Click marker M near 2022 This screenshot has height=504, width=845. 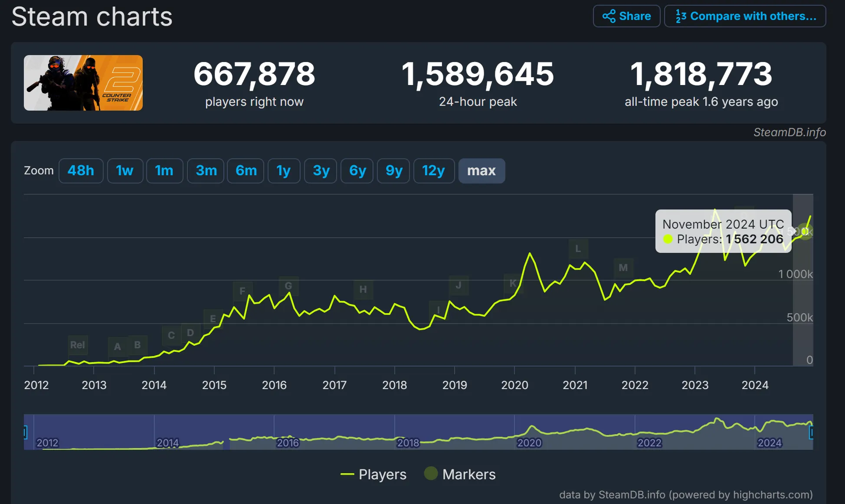coord(623,268)
